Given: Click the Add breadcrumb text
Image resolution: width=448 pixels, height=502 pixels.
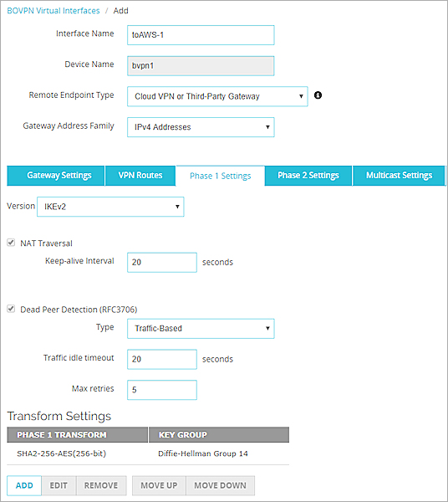Looking at the screenshot, I should pos(120,11).
